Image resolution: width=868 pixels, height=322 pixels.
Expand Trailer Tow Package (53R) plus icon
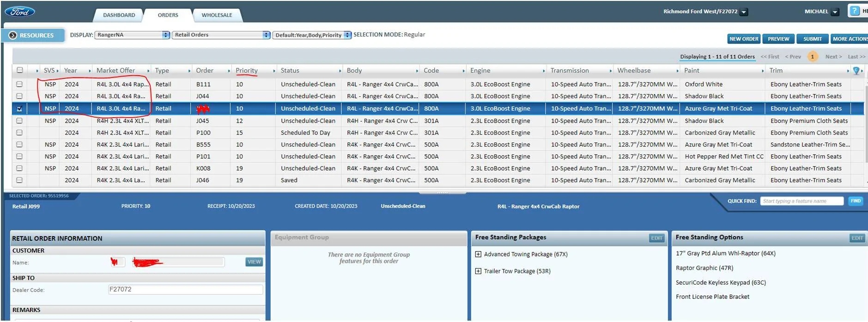click(478, 271)
